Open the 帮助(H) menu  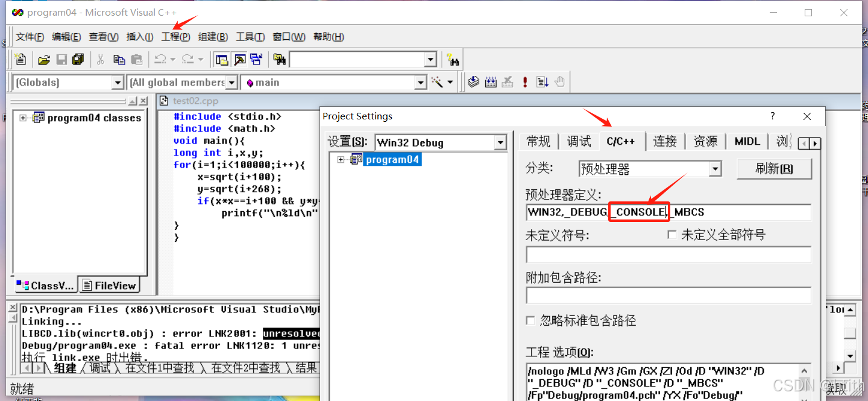pos(329,37)
